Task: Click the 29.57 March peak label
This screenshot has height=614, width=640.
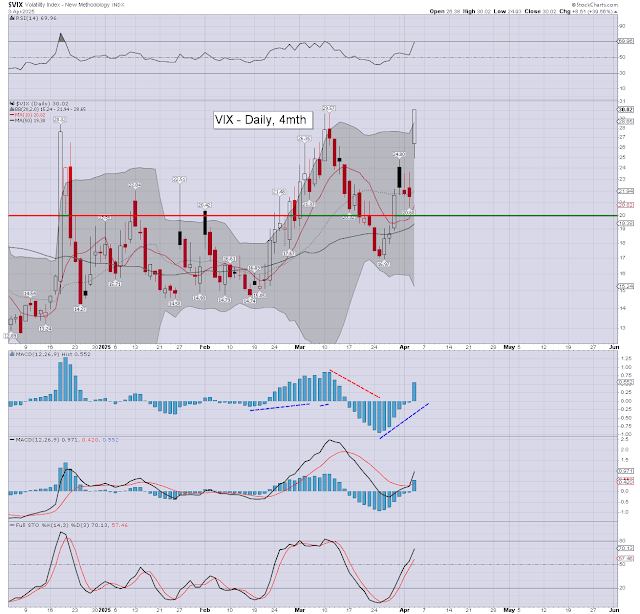Action: (329, 108)
